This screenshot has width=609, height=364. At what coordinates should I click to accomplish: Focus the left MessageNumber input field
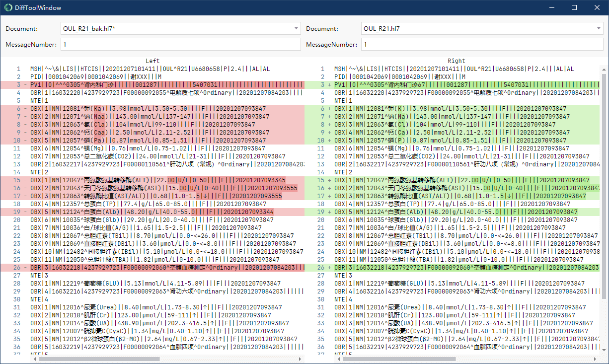[180, 45]
